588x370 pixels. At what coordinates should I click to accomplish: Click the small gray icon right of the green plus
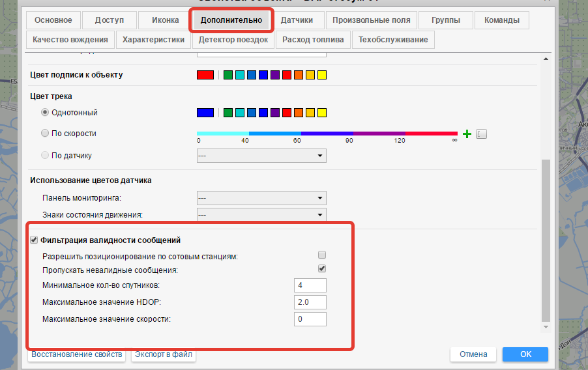482,134
